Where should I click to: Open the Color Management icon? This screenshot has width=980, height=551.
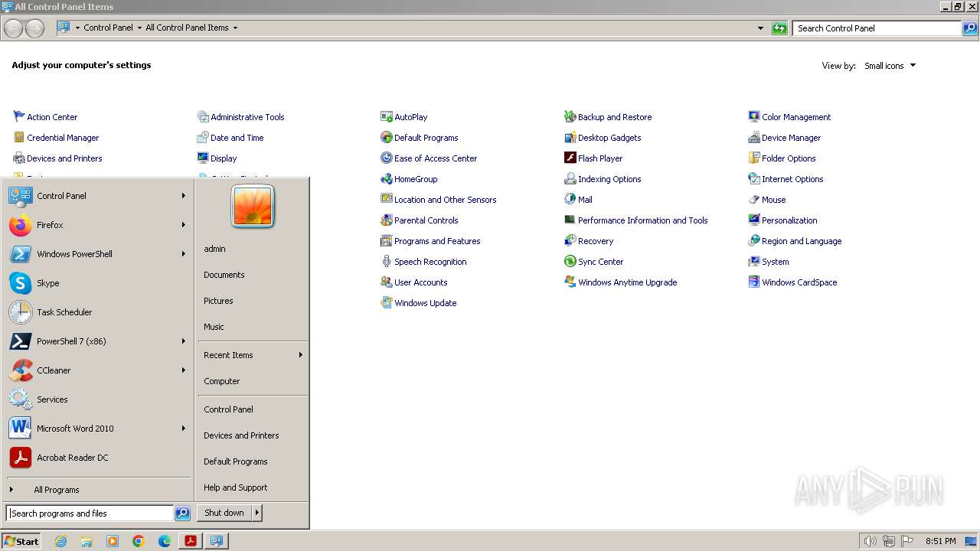coord(754,117)
